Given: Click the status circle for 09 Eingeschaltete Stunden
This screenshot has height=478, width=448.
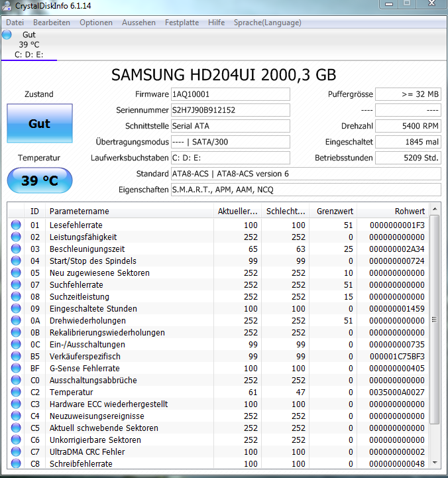Looking at the screenshot, I should point(16,308).
